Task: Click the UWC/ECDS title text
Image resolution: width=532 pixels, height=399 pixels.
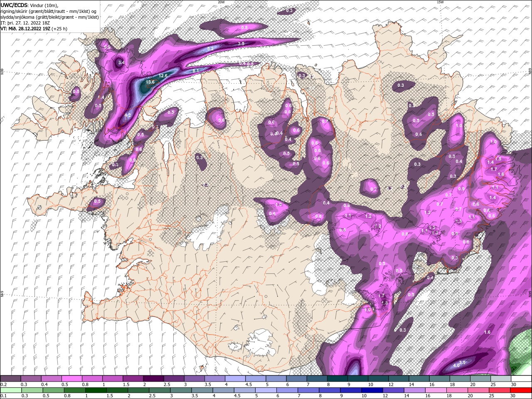Action: (15, 5)
